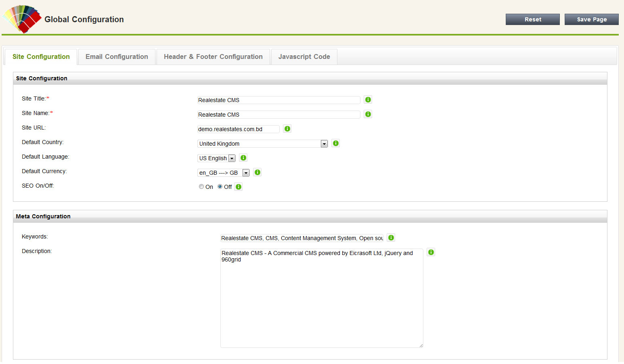Select the SEO Off radio button
Screen dimensions: 624x364
(x=220, y=187)
